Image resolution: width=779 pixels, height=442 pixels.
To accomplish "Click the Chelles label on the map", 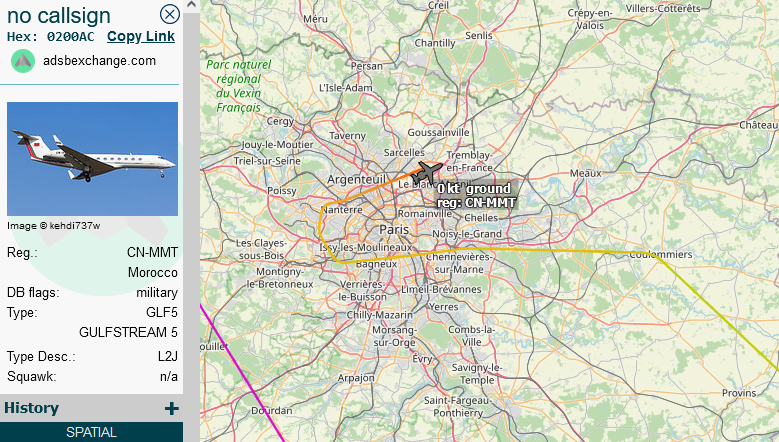I will 481,218.
